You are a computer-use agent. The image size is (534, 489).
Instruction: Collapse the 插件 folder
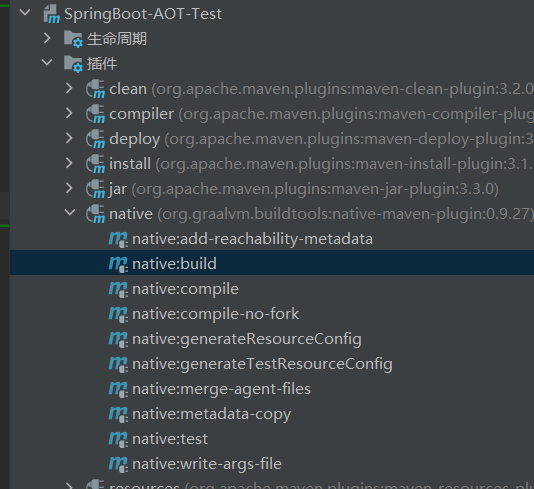click(x=47, y=62)
